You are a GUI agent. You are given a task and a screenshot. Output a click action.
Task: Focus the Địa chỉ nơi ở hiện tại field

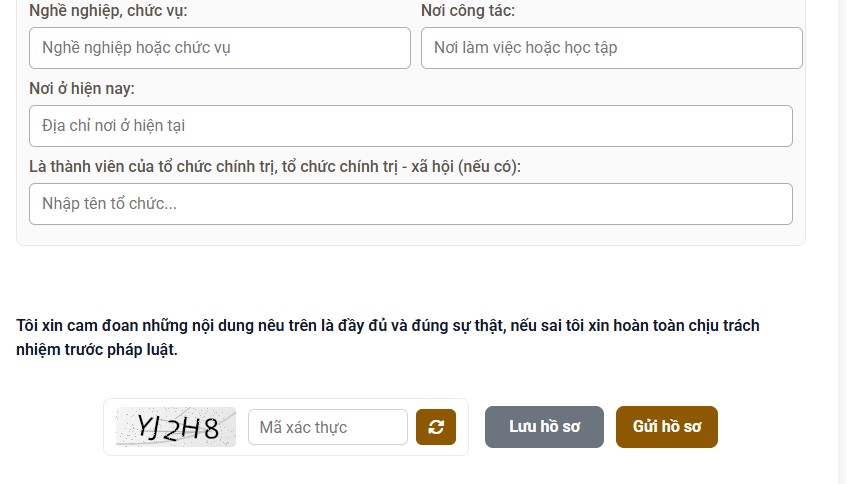[x=410, y=126]
